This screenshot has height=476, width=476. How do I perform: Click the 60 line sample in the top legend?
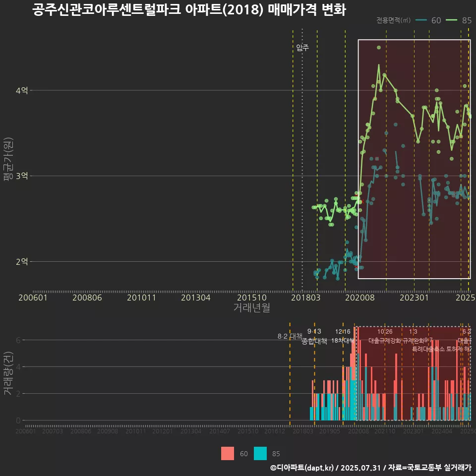point(421,20)
